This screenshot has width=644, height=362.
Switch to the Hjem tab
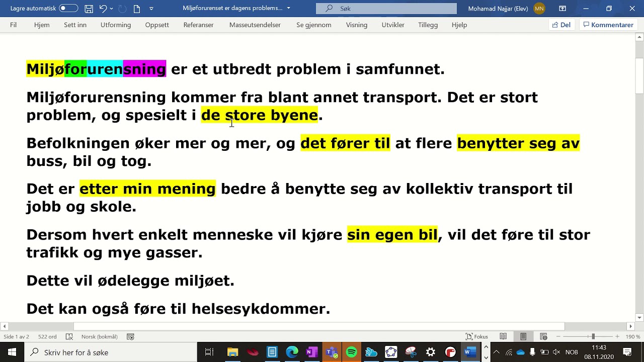(42, 25)
